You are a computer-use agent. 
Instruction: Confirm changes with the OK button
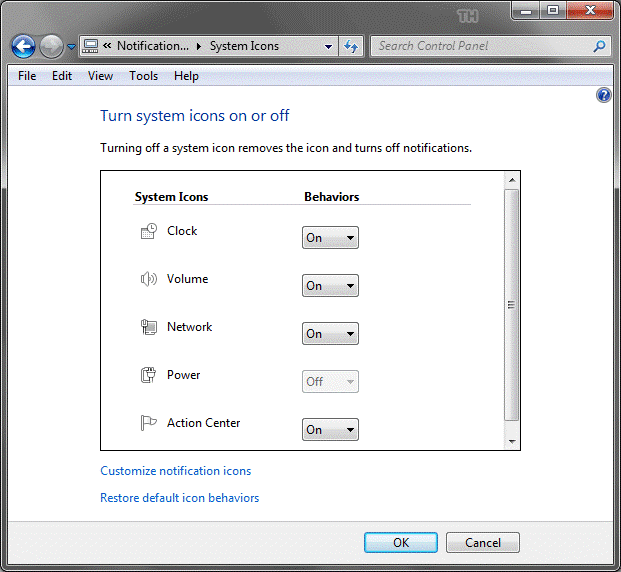(401, 542)
